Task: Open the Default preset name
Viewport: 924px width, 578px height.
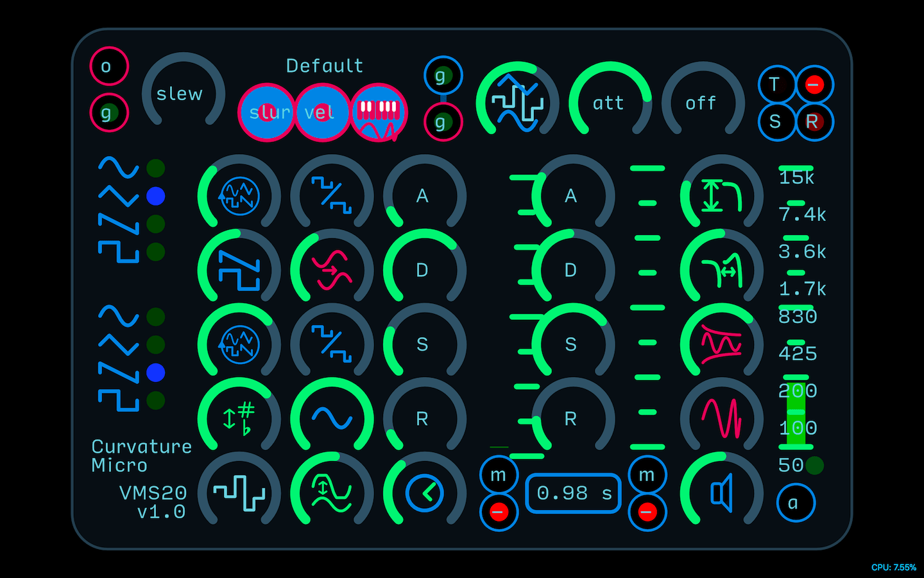Action: click(325, 66)
